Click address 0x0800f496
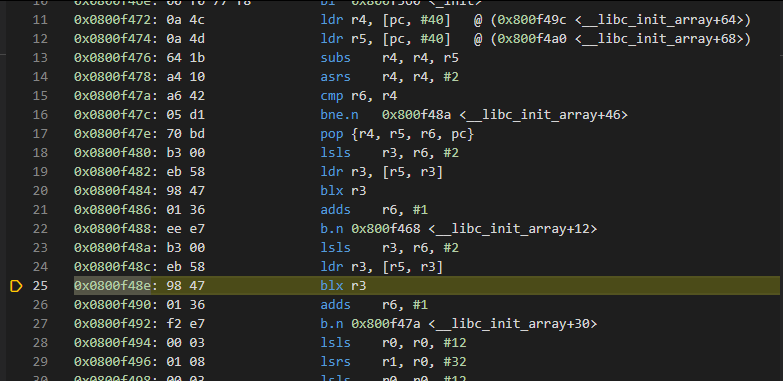The height and width of the screenshot is (381, 783). [112, 362]
